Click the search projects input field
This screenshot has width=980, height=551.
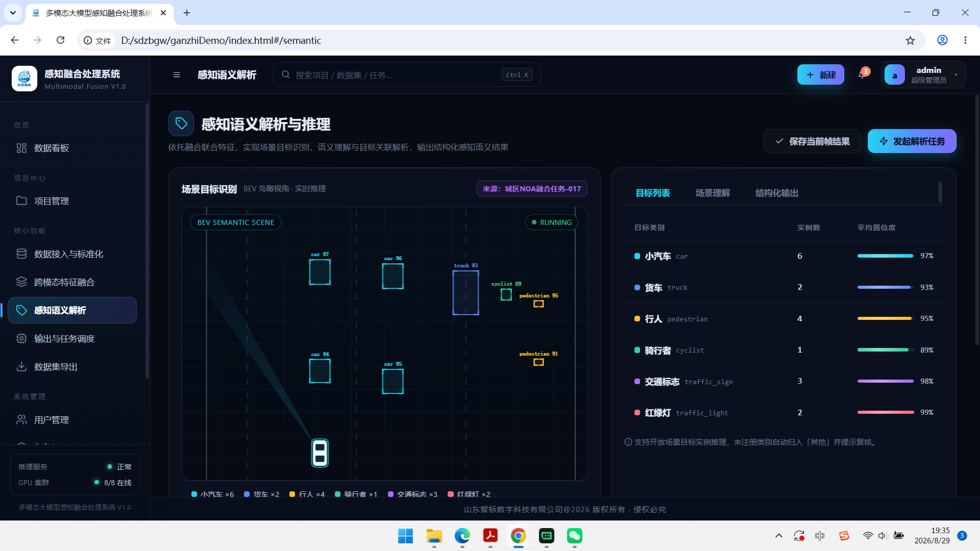407,75
